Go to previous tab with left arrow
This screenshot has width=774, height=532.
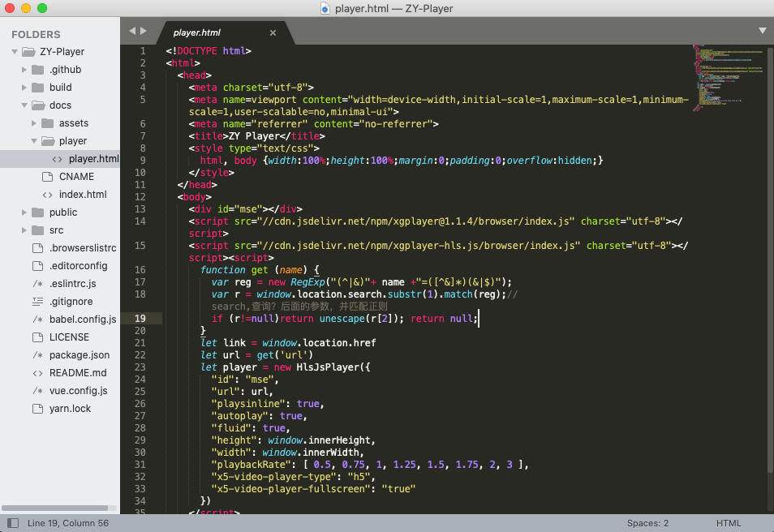[131, 31]
